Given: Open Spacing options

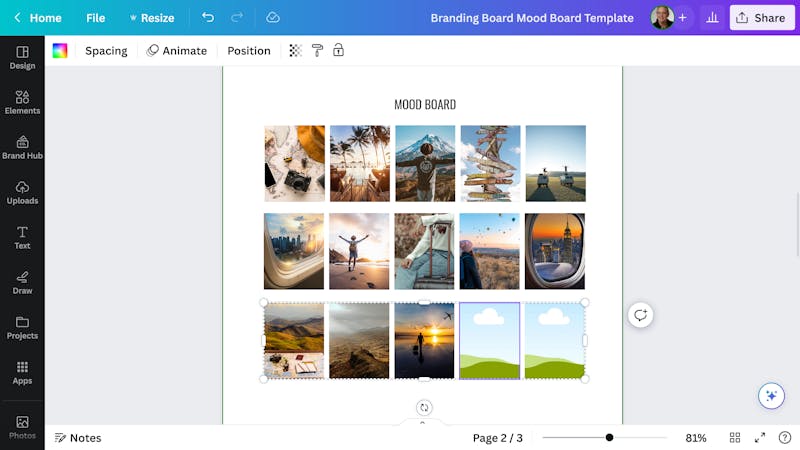Looking at the screenshot, I should tap(106, 51).
